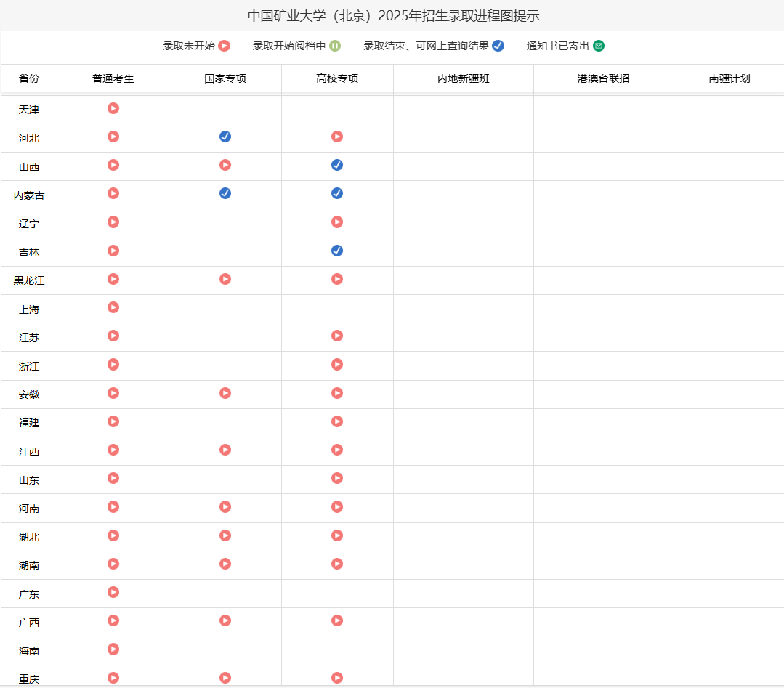Viewport: 784px width, 688px height.
Task: Click 河南 高校专项 red status icon
Action: click(x=337, y=507)
